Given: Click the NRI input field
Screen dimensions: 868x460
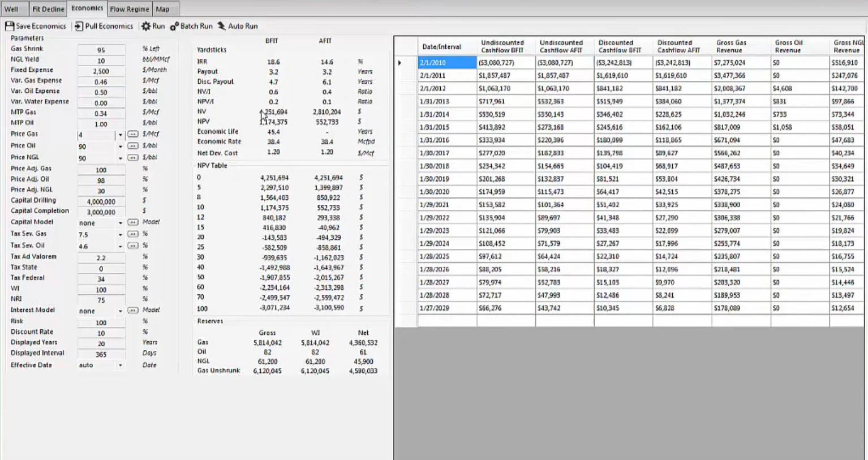Looking at the screenshot, I should coord(101,300).
